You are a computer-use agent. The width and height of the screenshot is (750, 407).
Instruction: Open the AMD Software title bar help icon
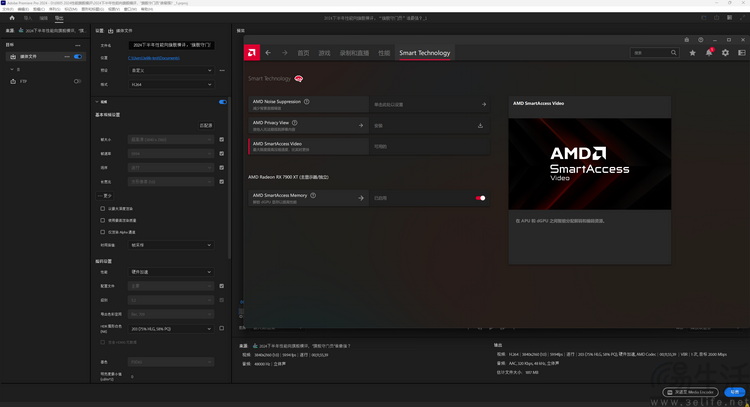tap(700, 40)
